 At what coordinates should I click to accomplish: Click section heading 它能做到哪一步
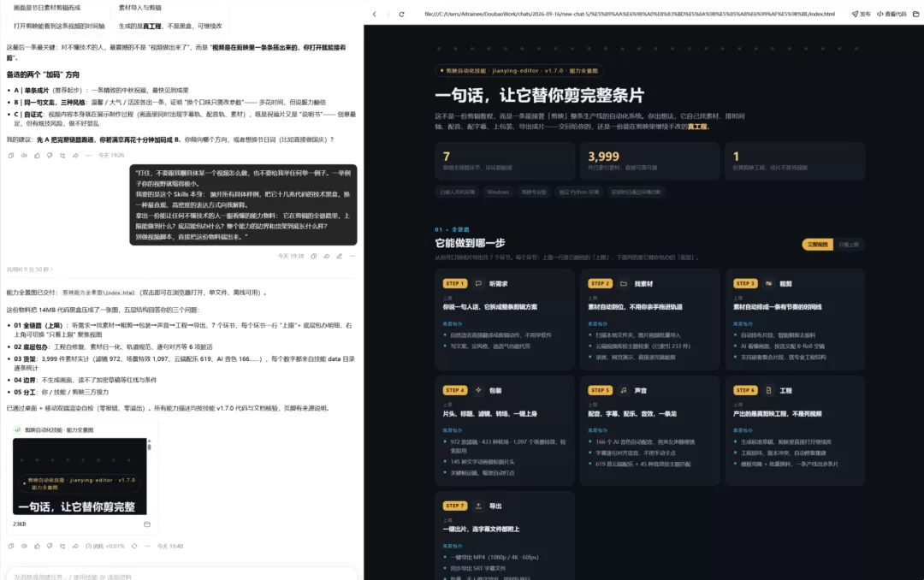[x=470, y=243]
